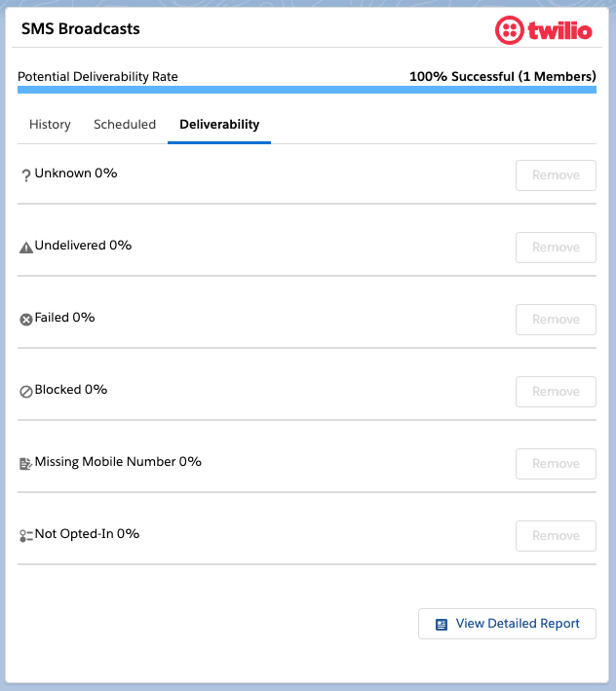Screen dimensions: 616x691
Task: Click the Twilio logo
Action: [543, 29]
